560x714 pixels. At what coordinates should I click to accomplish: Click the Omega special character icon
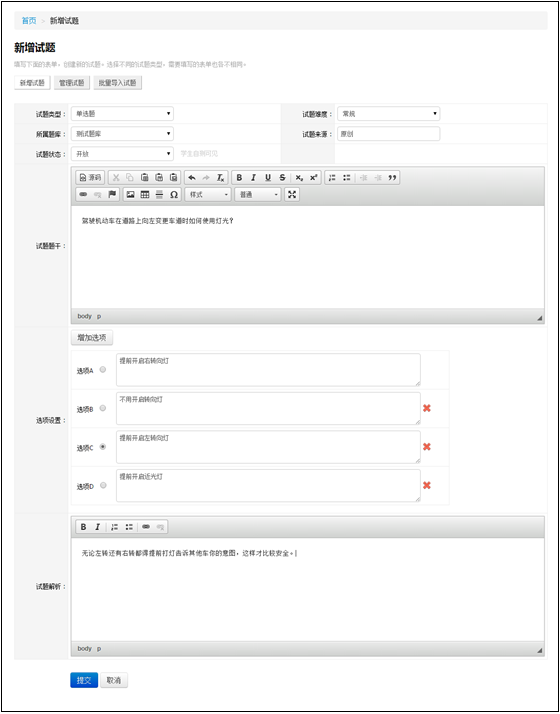[173, 194]
